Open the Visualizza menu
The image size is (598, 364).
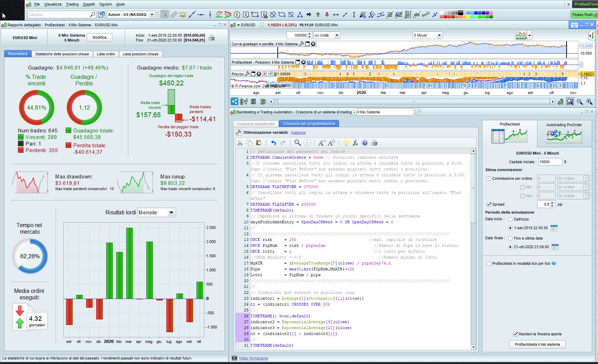(53, 4)
